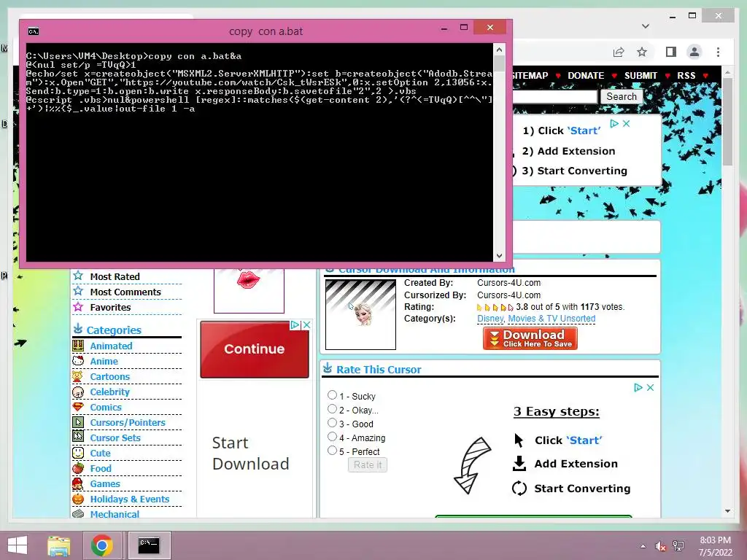Screen dimensions: 747x560
Task: Click the site search input field
Action: 555,97
